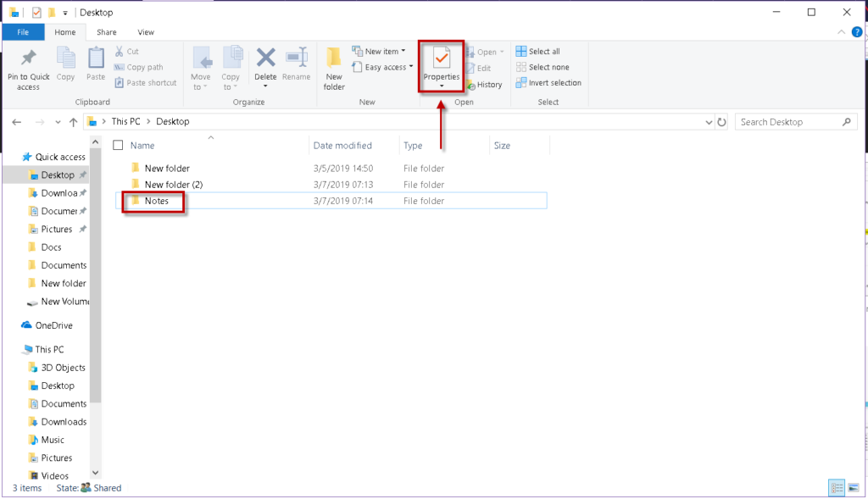Open Music under This PC

[47, 440]
